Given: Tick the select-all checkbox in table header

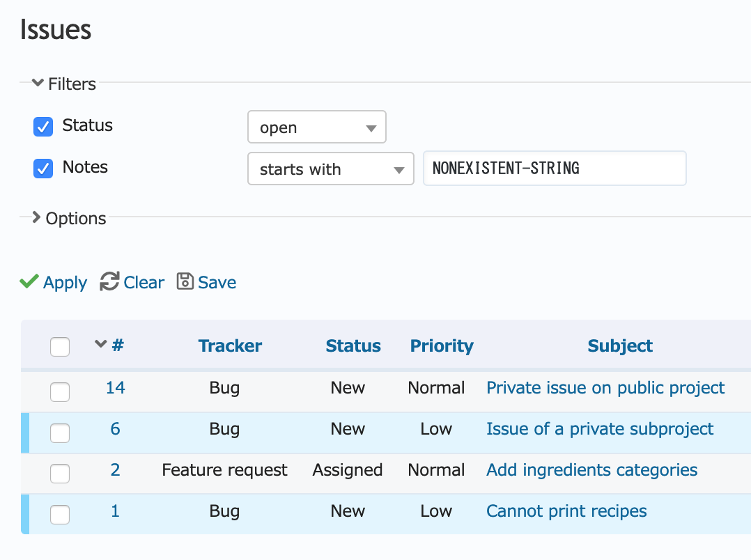Looking at the screenshot, I should 60,346.
